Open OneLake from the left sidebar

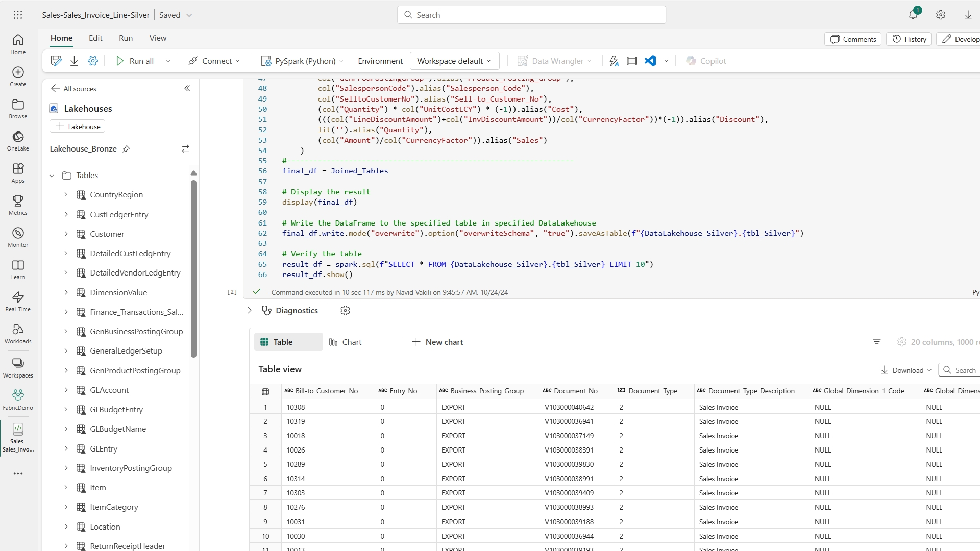coord(18,139)
